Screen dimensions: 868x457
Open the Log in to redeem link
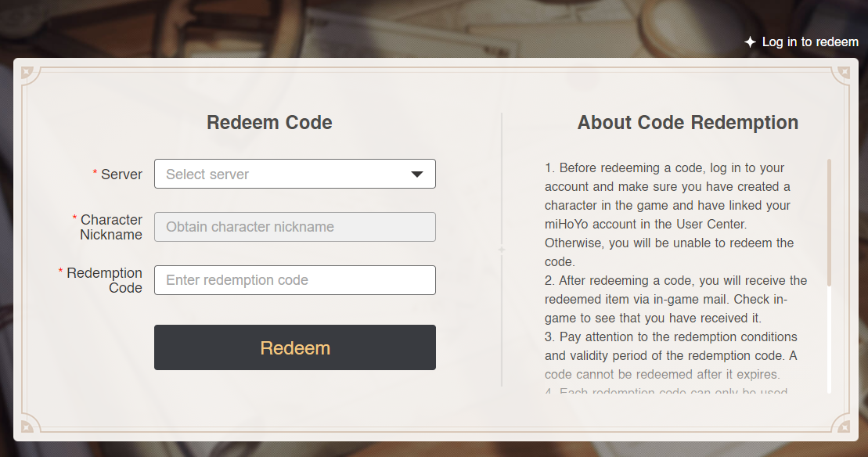tap(810, 42)
